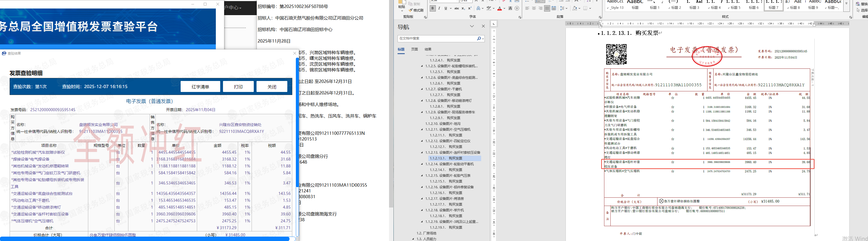Click the 红字清单 button
The image size is (868, 241).
(200, 86)
